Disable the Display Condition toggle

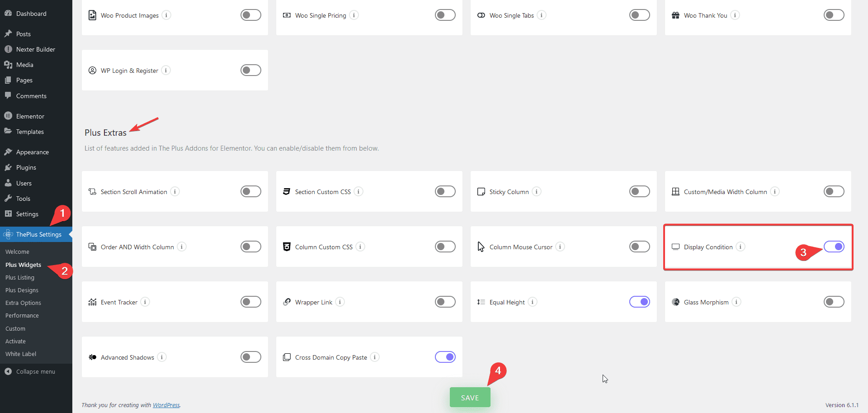tap(834, 247)
